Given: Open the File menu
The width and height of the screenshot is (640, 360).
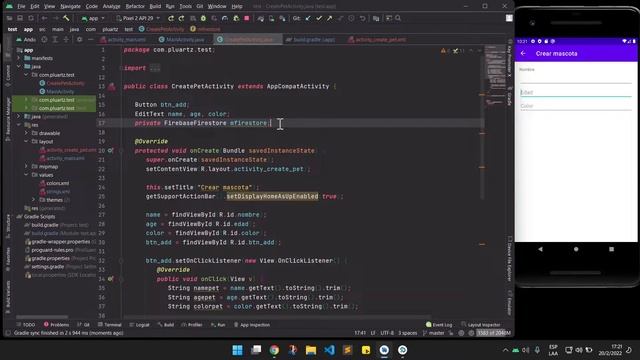Looking at the screenshot, I should 21,6.
